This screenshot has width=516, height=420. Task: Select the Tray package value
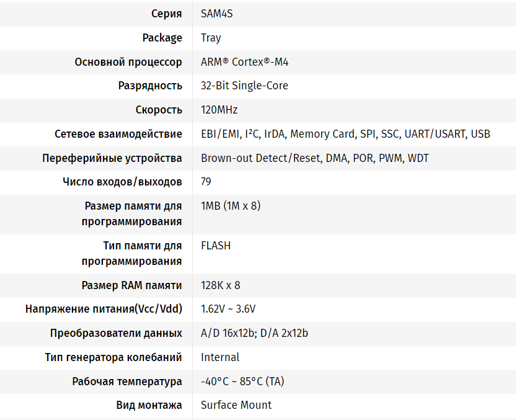[x=211, y=38]
